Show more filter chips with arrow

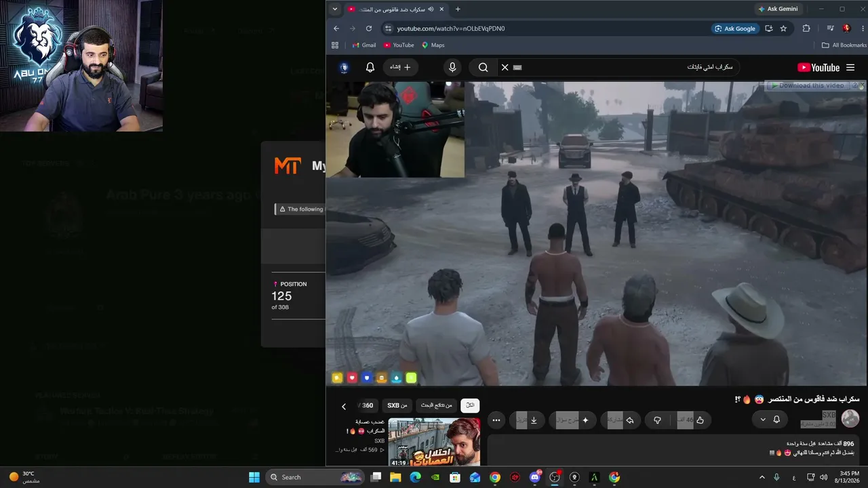coord(344,406)
